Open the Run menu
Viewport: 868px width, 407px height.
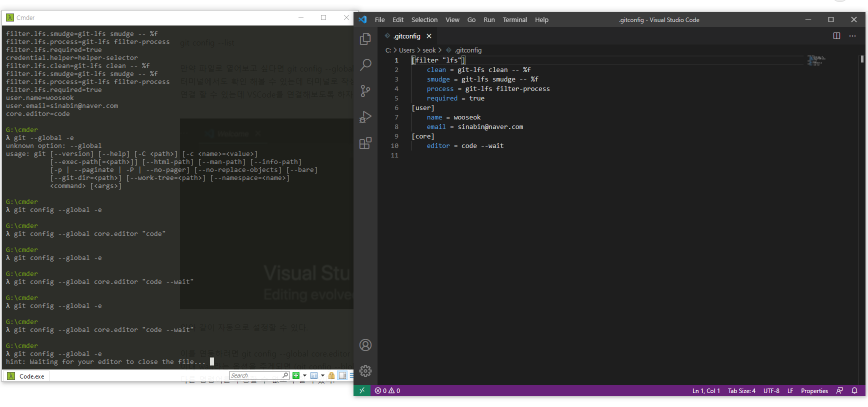[489, 19]
